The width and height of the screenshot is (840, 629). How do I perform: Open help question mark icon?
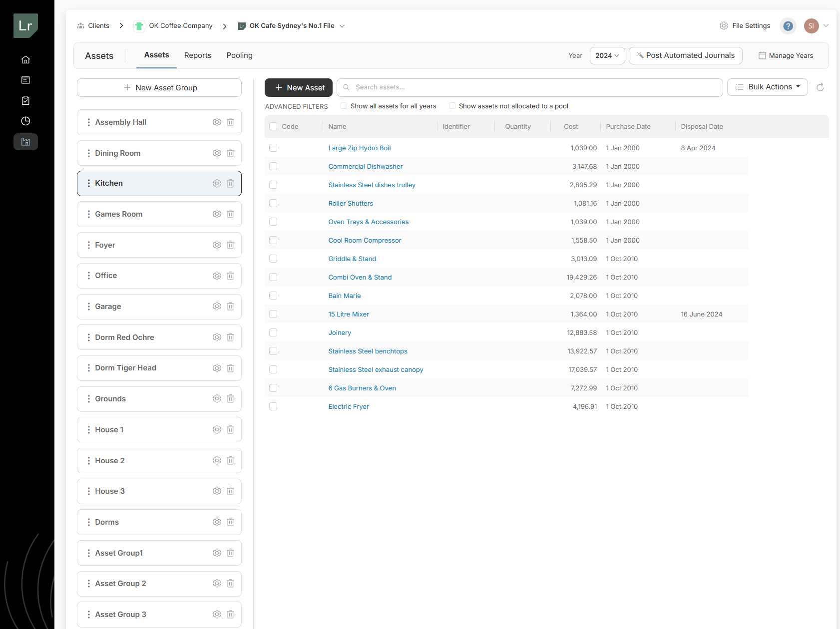pos(788,26)
